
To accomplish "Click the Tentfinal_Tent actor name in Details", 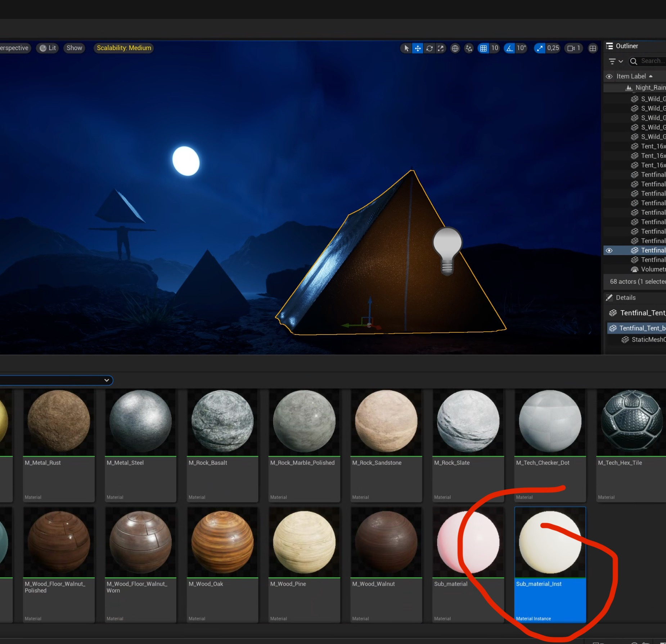I will pyautogui.click(x=643, y=313).
